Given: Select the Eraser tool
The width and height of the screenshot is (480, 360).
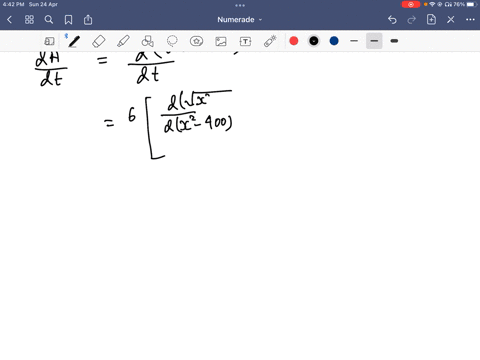Looking at the screenshot, I should point(99,41).
